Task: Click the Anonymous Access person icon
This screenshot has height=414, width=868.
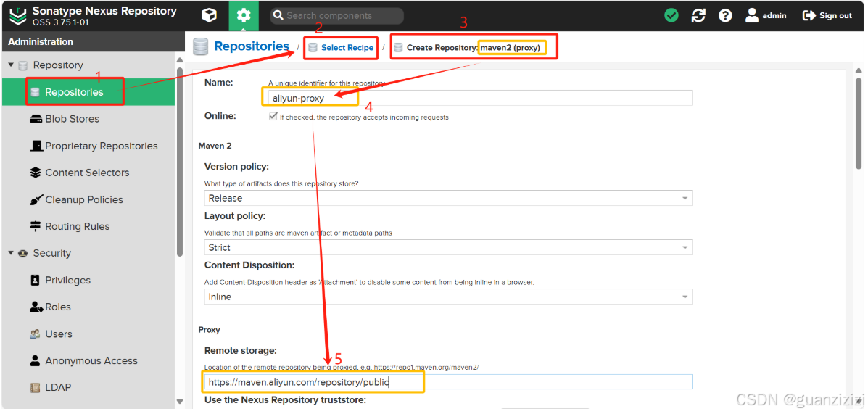Action: pos(36,361)
